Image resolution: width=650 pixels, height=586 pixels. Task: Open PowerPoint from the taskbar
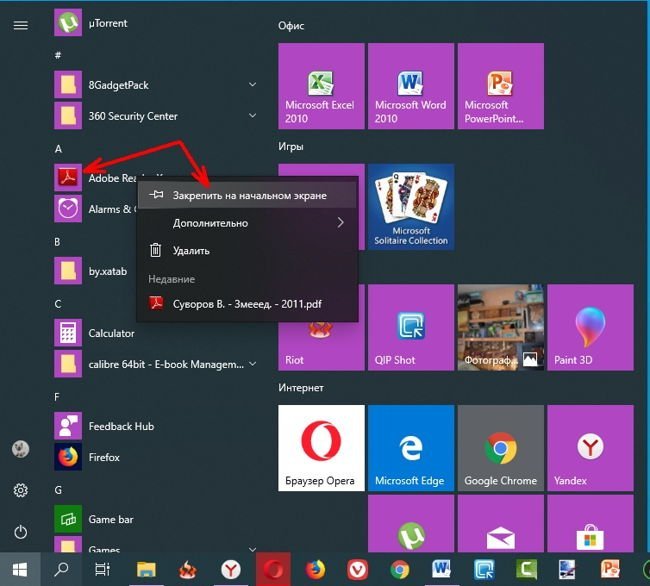pos(610,569)
